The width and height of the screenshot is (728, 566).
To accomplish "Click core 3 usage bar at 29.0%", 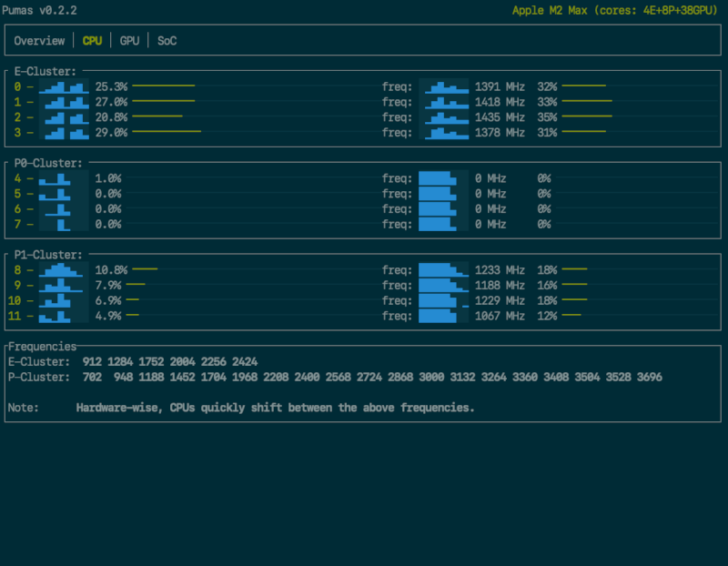I will coord(166,132).
